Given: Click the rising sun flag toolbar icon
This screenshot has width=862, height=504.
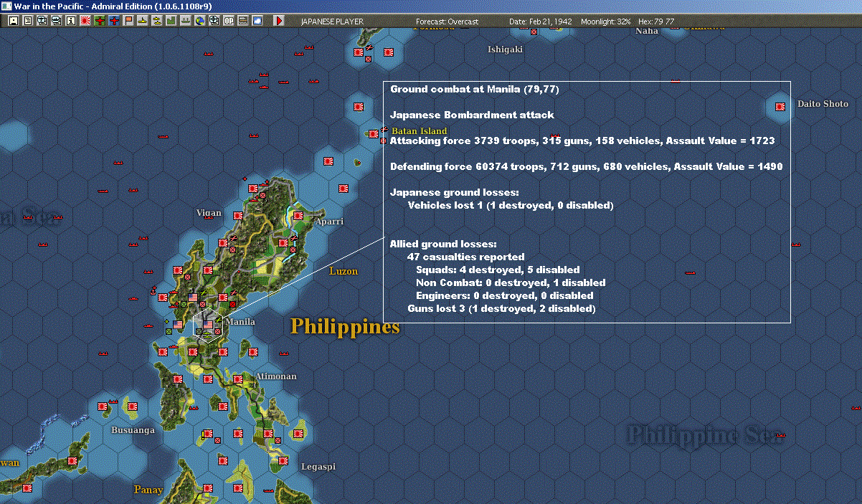Looking at the screenshot, I should [85, 21].
